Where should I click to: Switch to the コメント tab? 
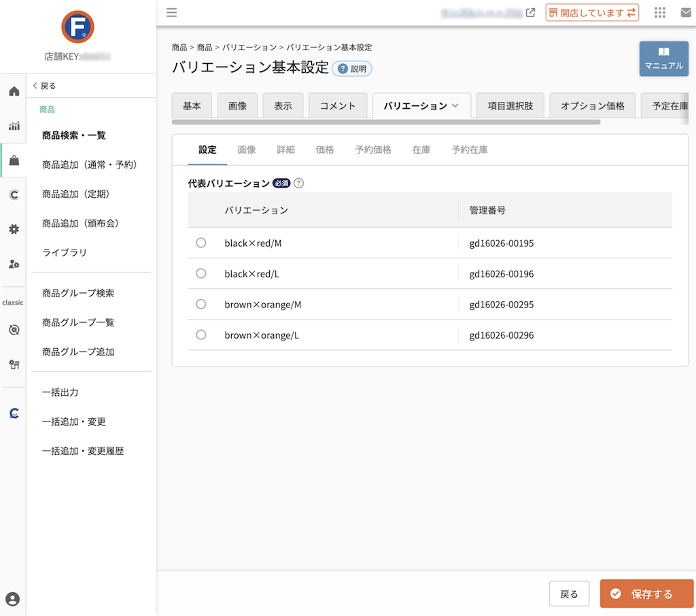tap(338, 105)
